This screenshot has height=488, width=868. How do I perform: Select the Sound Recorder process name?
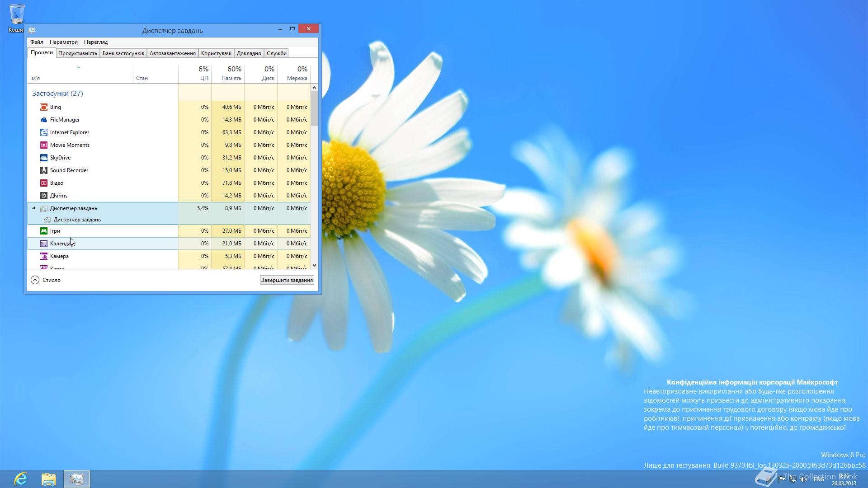[x=69, y=170]
